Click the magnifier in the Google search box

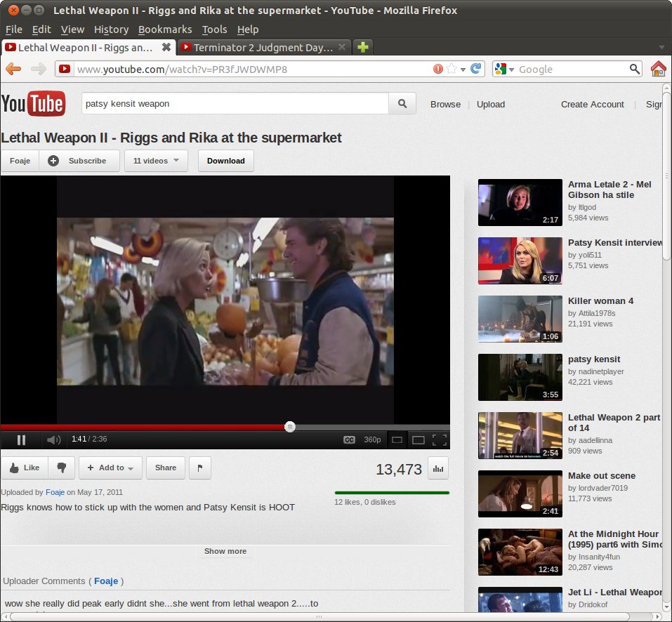tap(634, 69)
